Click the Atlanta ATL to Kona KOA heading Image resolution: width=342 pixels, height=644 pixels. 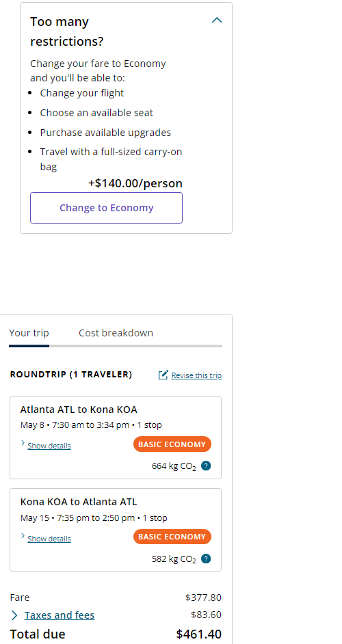pos(79,410)
